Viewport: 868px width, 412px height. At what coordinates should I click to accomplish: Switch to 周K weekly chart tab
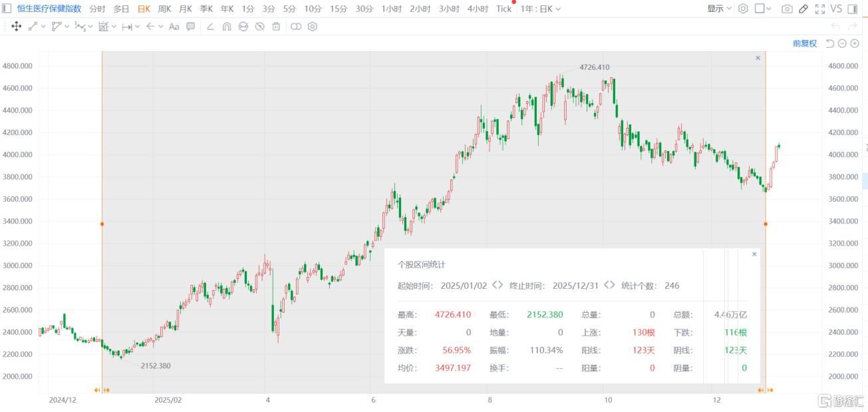coord(164,9)
